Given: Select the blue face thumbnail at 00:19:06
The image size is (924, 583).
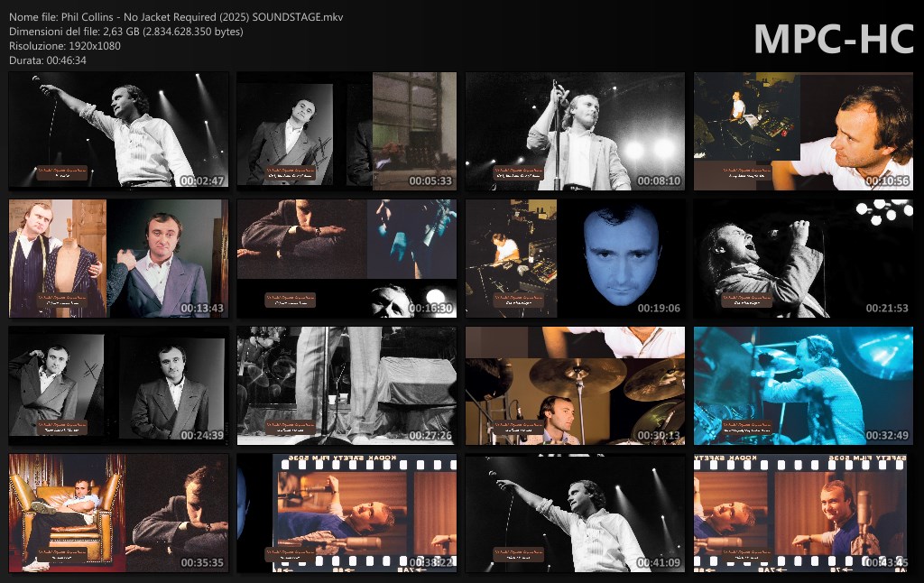Looking at the screenshot, I should tap(575, 258).
